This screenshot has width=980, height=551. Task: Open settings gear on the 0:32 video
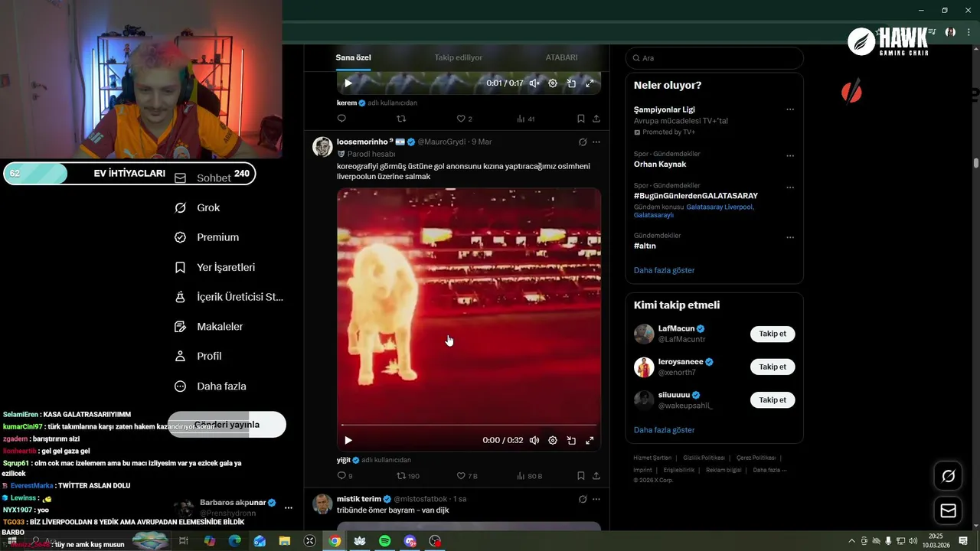point(553,440)
